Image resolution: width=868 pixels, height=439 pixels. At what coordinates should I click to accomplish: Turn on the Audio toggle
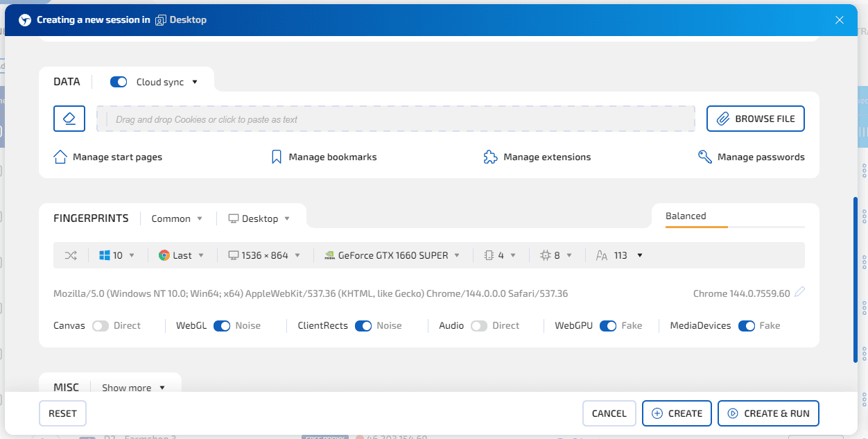(478, 326)
